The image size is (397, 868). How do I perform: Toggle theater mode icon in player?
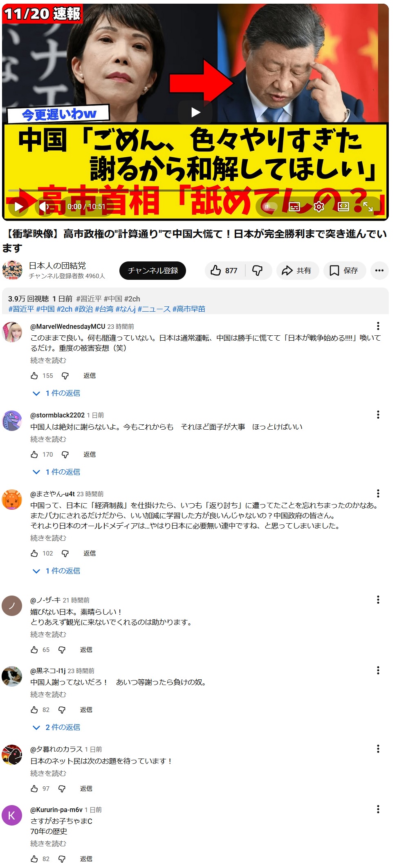[x=343, y=207]
